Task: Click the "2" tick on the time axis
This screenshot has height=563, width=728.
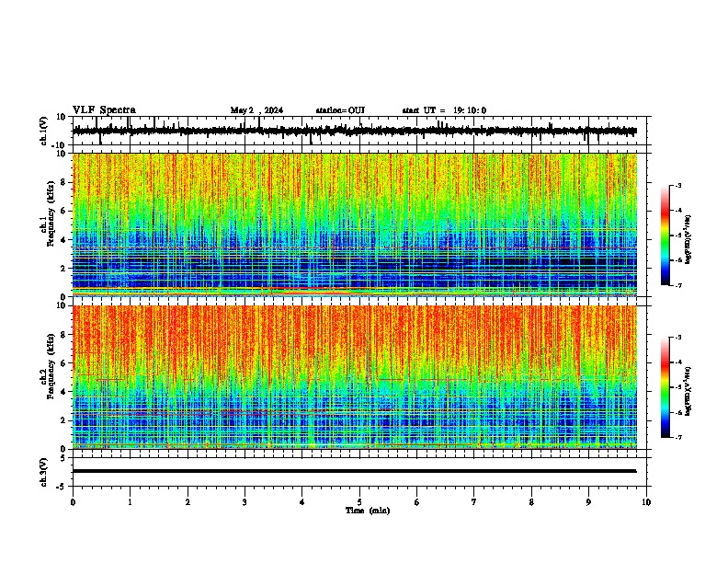Action: 188,502
